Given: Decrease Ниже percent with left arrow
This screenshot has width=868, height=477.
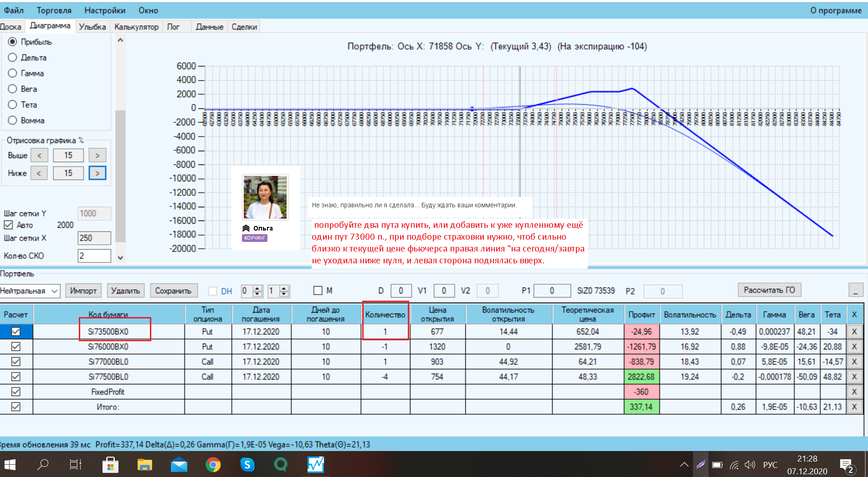Looking at the screenshot, I should point(39,173).
